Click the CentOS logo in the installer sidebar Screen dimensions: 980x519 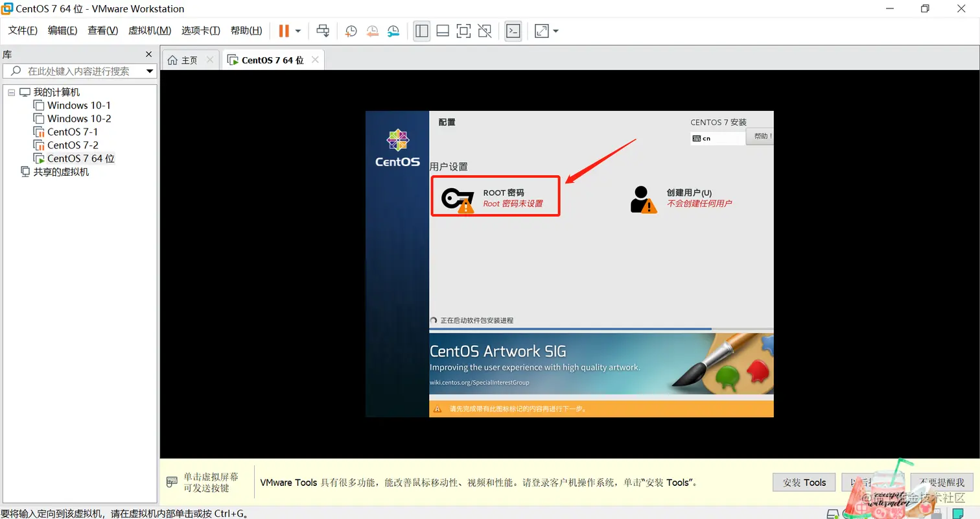point(397,148)
